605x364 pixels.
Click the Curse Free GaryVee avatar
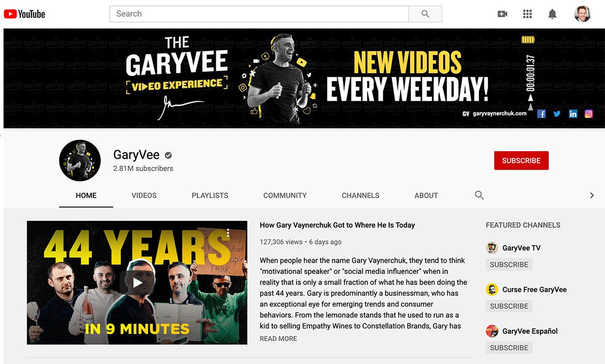[x=492, y=289]
